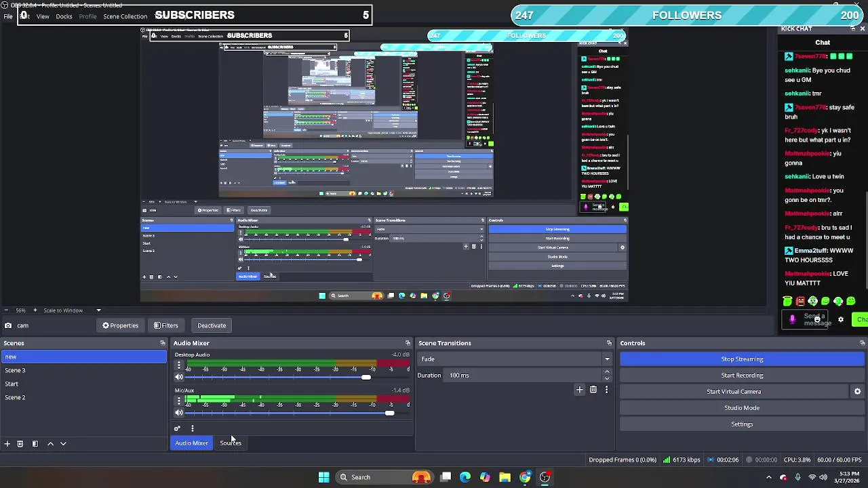Mute Mic/Aux speaker toggle
The width and height of the screenshot is (868, 488).
tap(179, 413)
